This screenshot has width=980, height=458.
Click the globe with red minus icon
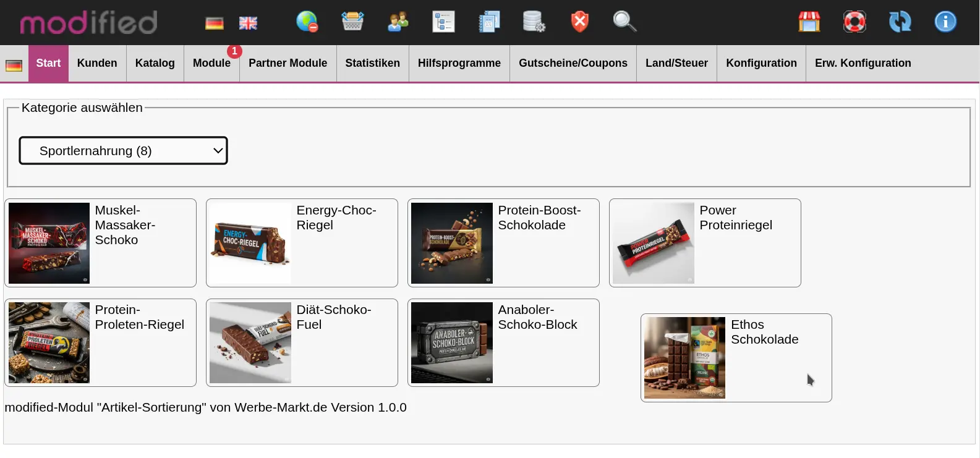click(x=307, y=22)
